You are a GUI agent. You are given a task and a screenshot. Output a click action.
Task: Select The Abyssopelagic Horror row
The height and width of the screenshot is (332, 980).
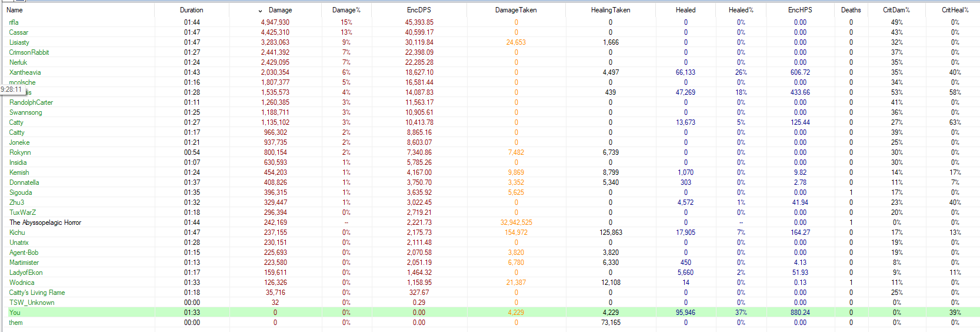point(45,223)
